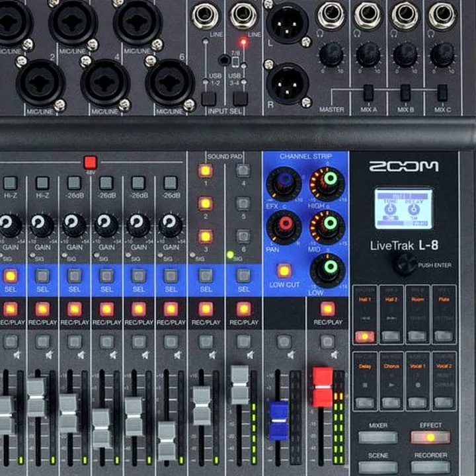
Task: Mute channel 2 using its mute button
Action: [42, 342]
